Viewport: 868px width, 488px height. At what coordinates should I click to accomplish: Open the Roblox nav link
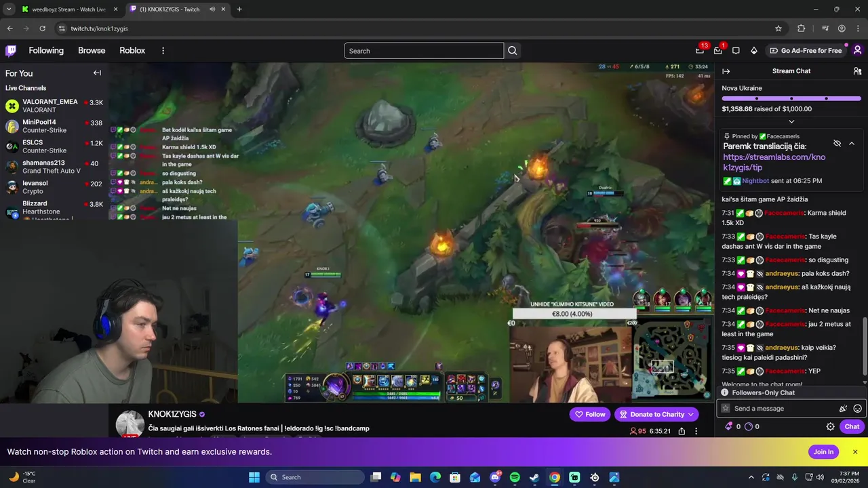pyautogui.click(x=132, y=50)
